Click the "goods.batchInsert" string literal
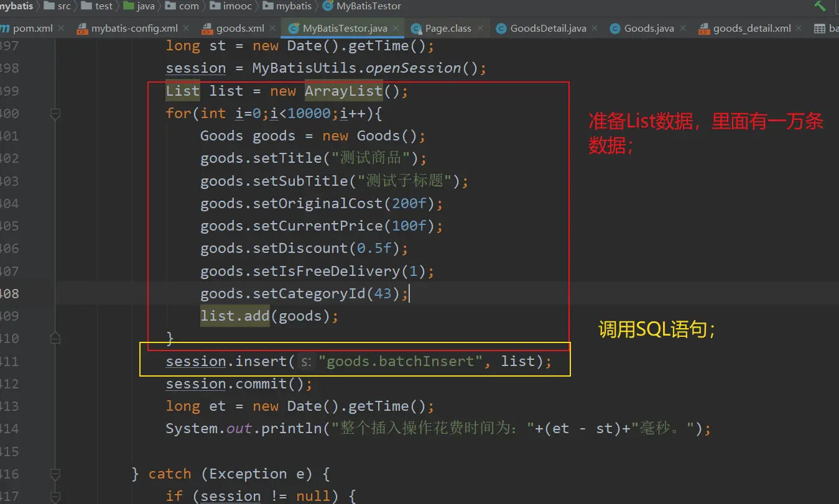 401,362
